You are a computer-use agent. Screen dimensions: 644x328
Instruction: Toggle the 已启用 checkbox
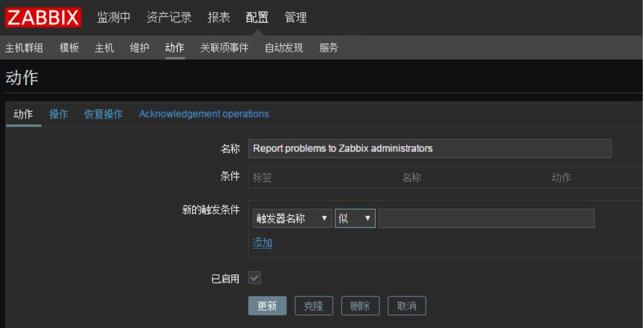point(254,278)
